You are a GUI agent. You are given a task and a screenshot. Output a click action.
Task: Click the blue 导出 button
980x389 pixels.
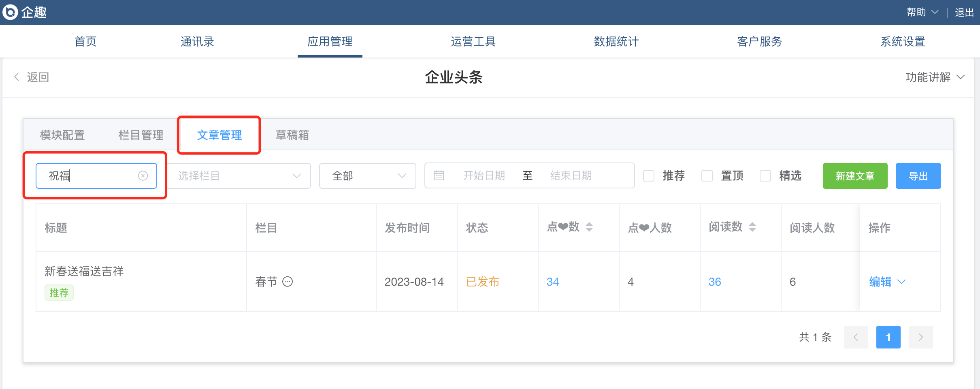[x=918, y=176]
